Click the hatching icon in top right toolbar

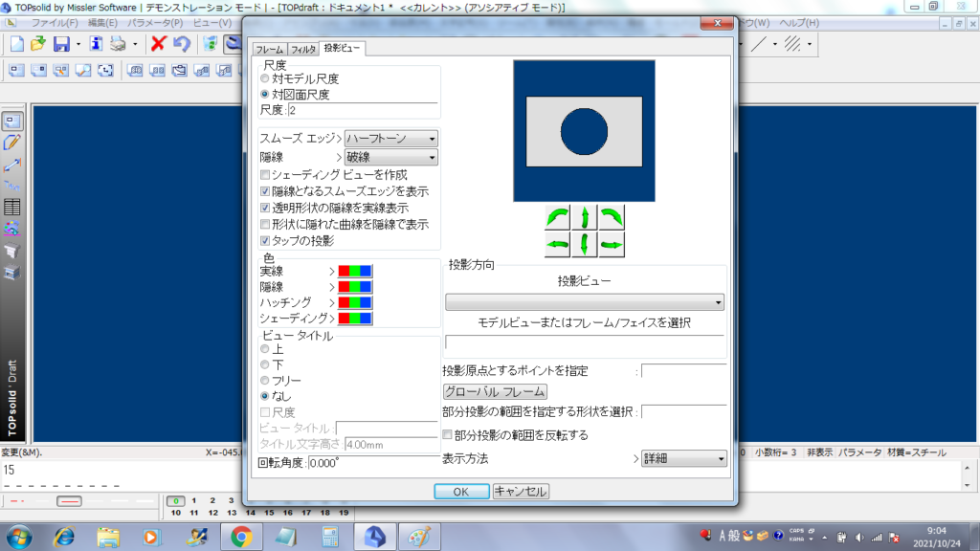tap(792, 44)
